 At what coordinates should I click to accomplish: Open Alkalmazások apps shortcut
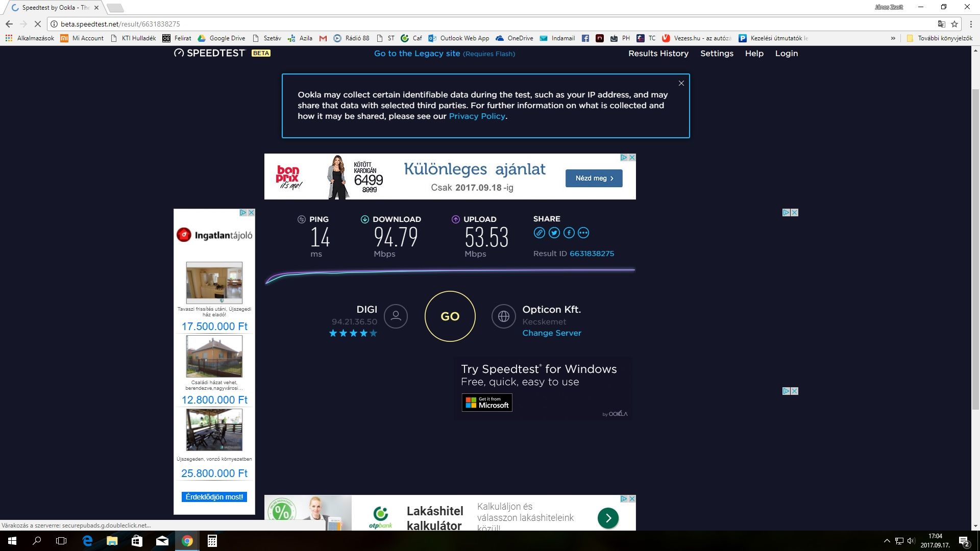pyautogui.click(x=30, y=38)
